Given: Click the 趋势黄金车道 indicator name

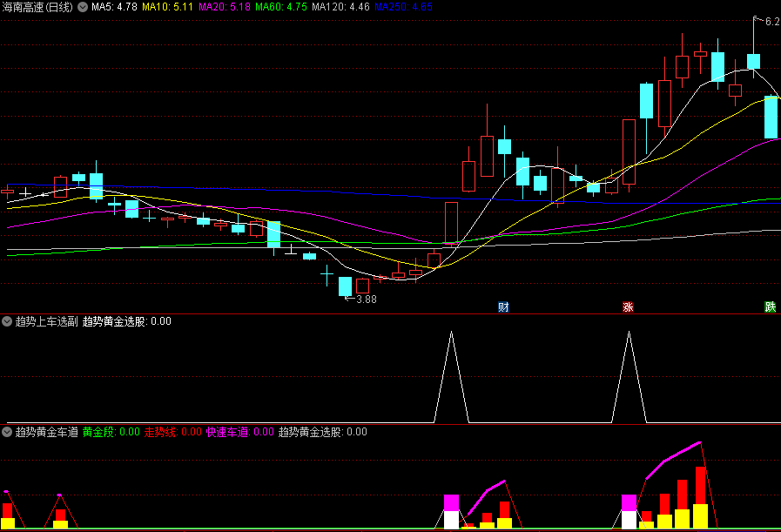Looking at the screenshot, I should click(46, 432).
